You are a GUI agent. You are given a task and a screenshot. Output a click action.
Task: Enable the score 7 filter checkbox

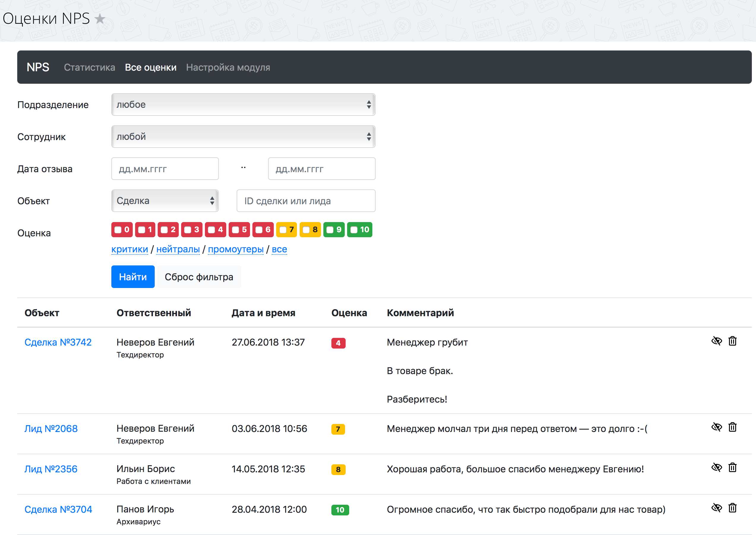283,230
